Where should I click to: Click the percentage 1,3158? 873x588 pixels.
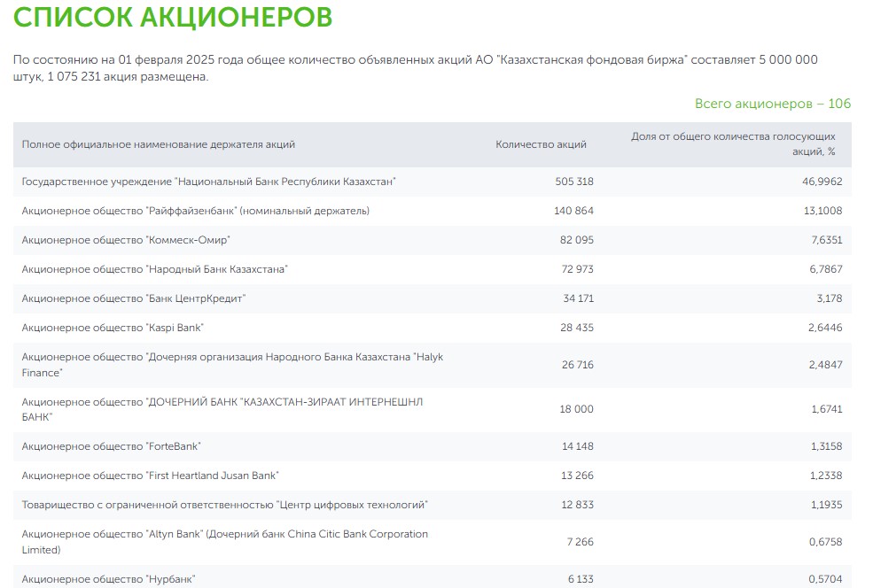[826, 446]
